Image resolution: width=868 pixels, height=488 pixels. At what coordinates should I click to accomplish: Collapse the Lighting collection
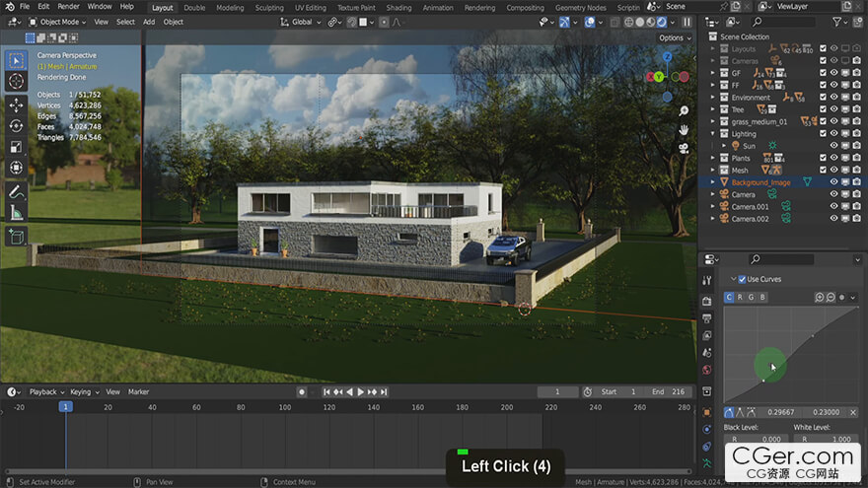(x=713, y=134)
